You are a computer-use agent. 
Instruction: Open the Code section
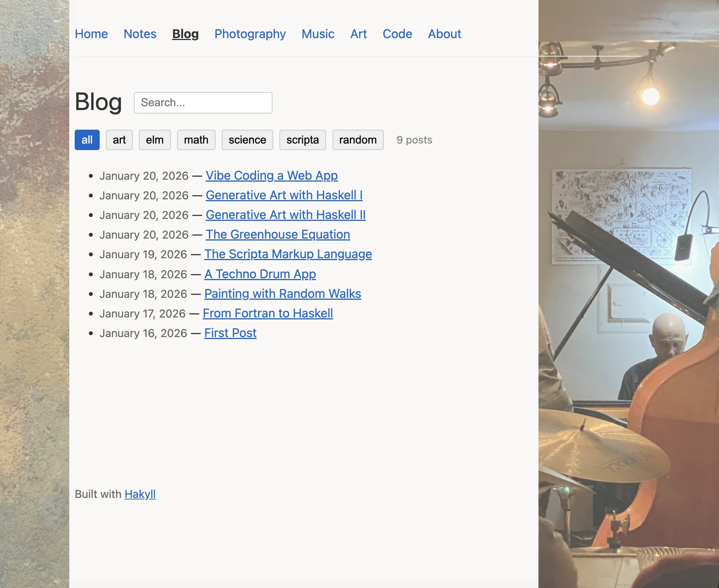point(397,34)
